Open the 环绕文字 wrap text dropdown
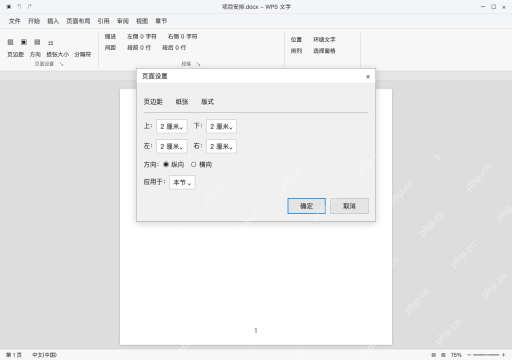The height and width of the screenshot is (360, 512). [324, 40]
